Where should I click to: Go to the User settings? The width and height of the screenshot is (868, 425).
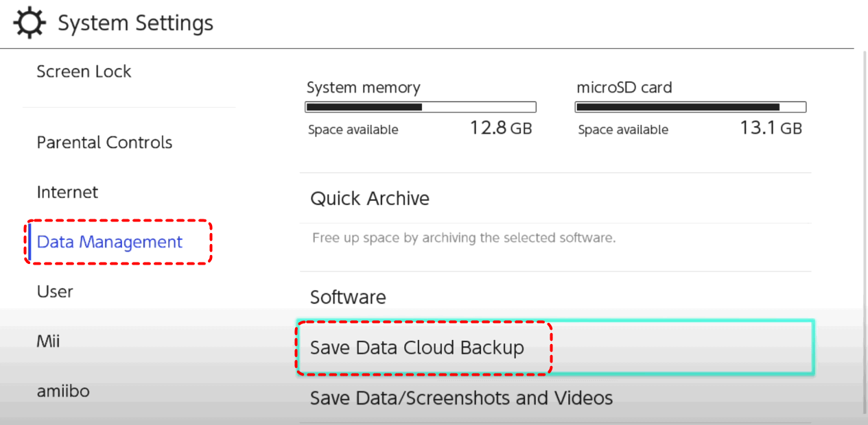coord(55,291)
